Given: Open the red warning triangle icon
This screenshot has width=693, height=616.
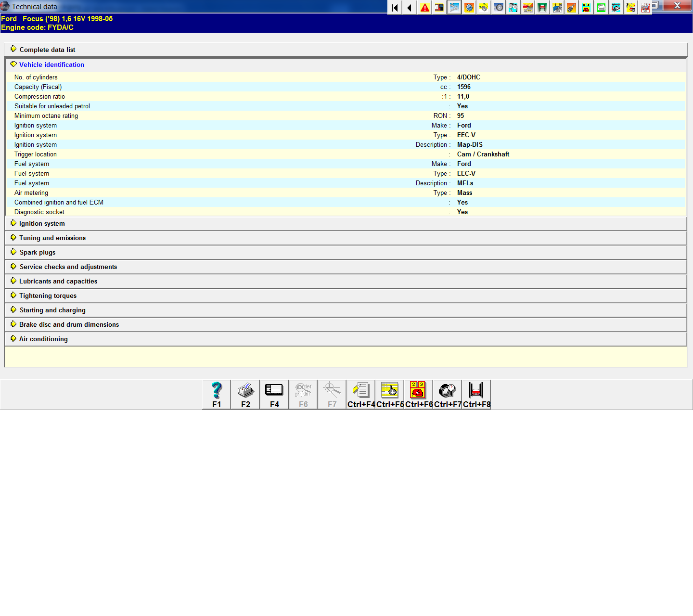Looking at the screenshot, I should (x=424, y=7).
